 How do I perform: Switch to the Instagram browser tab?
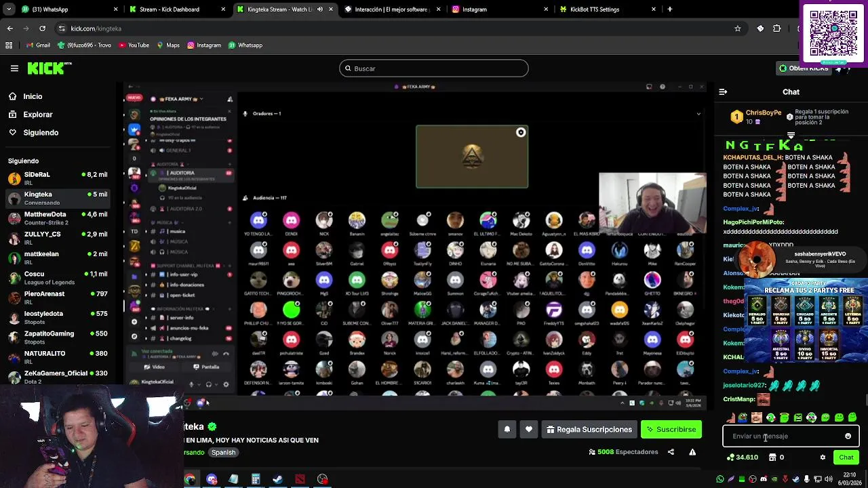(x=499, y=9)
